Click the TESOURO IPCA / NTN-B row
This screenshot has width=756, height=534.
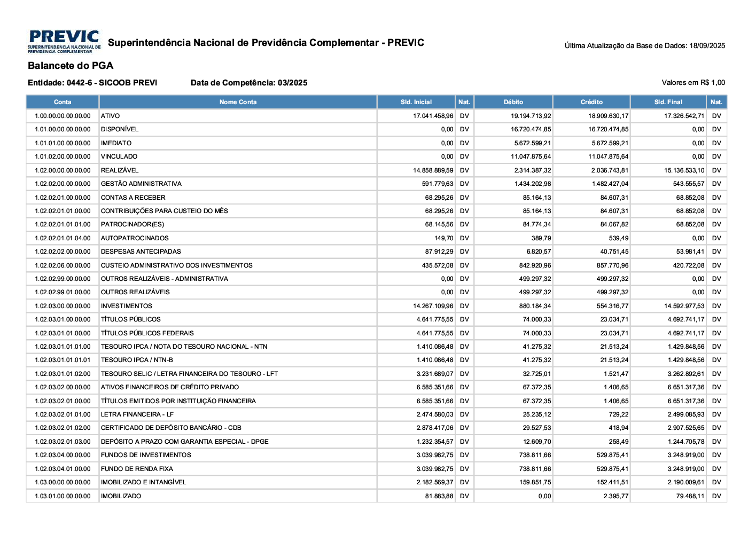(x=137, y=360)
